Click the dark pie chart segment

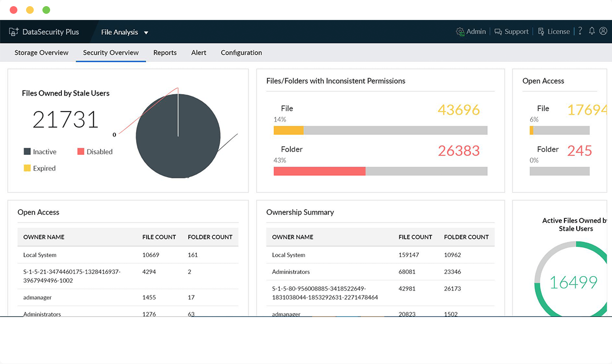coord(169,148)
